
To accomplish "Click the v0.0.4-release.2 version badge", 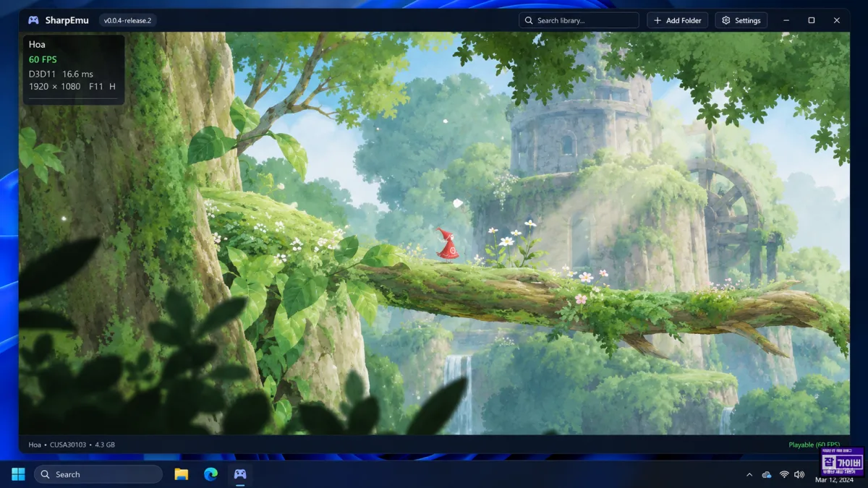I will pos(127,20).
